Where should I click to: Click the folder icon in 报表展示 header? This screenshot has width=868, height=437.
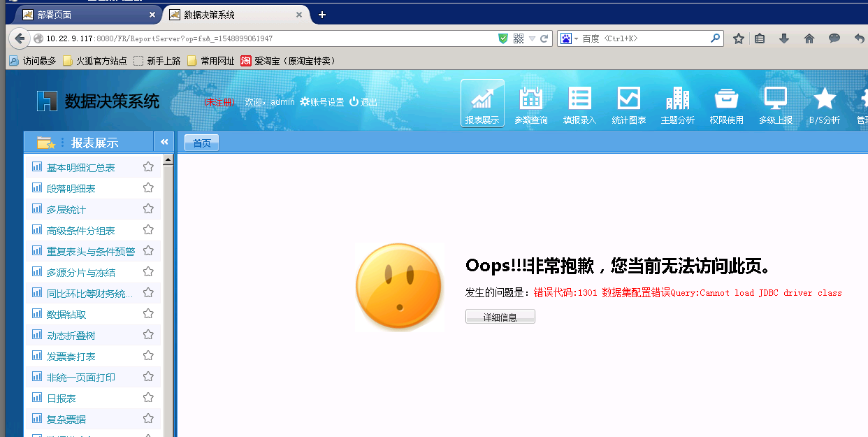[x=46, y=143]
